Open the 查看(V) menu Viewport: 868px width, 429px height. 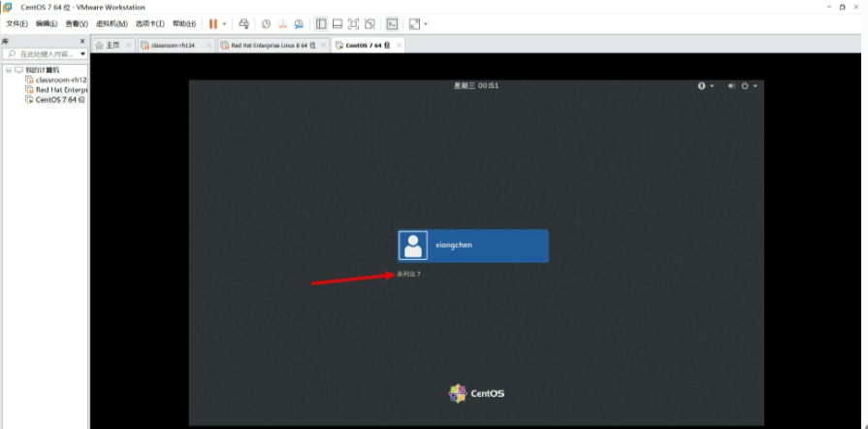77,24
